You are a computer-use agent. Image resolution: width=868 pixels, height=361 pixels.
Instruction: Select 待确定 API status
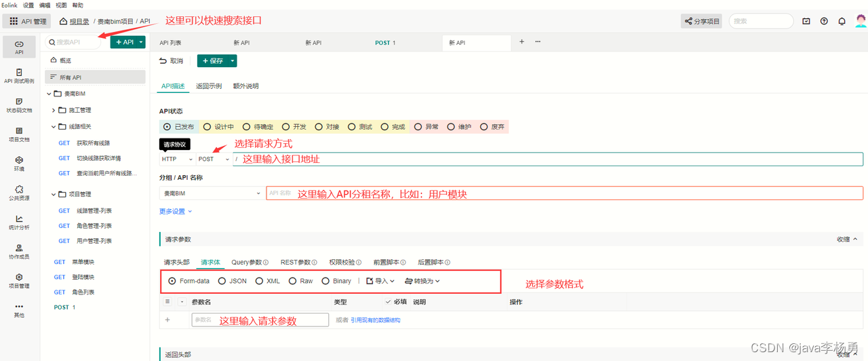(x=258, y=127)
